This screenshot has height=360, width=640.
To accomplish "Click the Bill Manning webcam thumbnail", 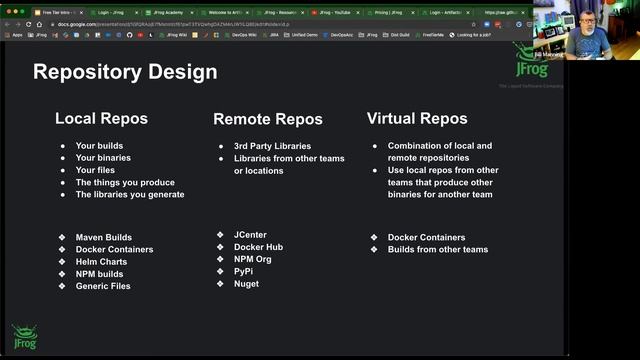I will [586, 30].
